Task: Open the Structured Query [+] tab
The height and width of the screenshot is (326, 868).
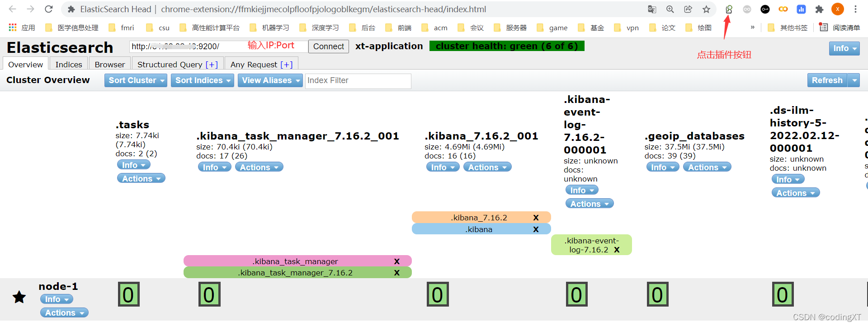Action: 178,64
